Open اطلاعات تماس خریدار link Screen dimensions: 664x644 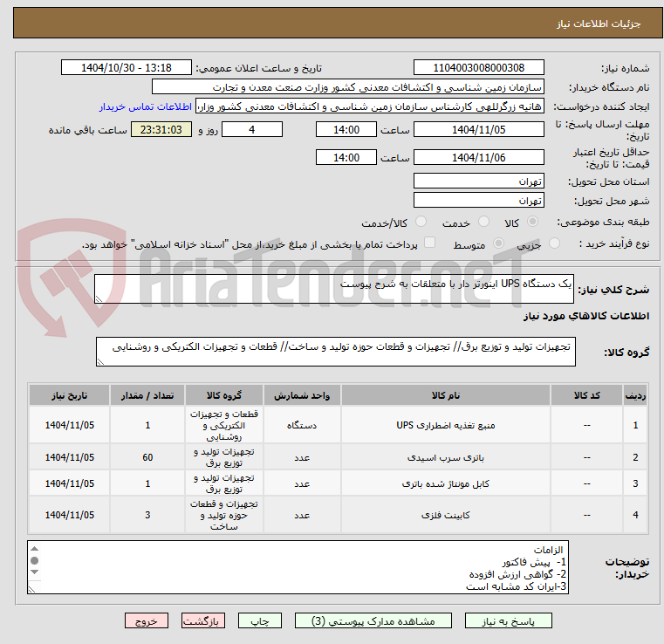146,106
